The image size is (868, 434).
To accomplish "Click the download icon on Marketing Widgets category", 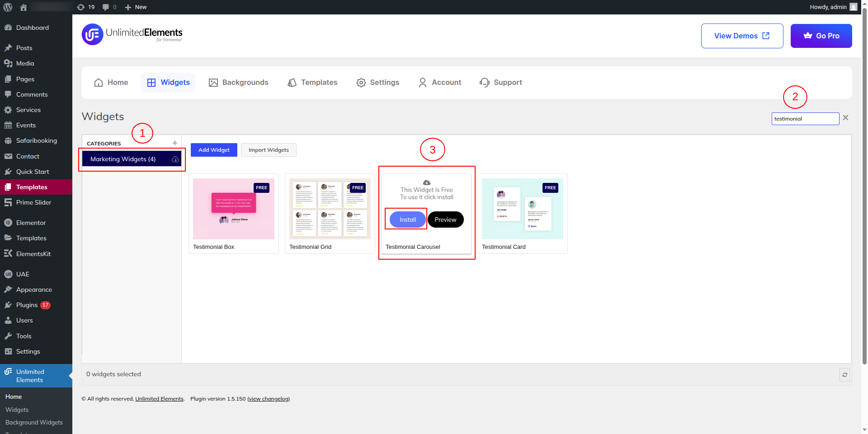I will 175,159.
